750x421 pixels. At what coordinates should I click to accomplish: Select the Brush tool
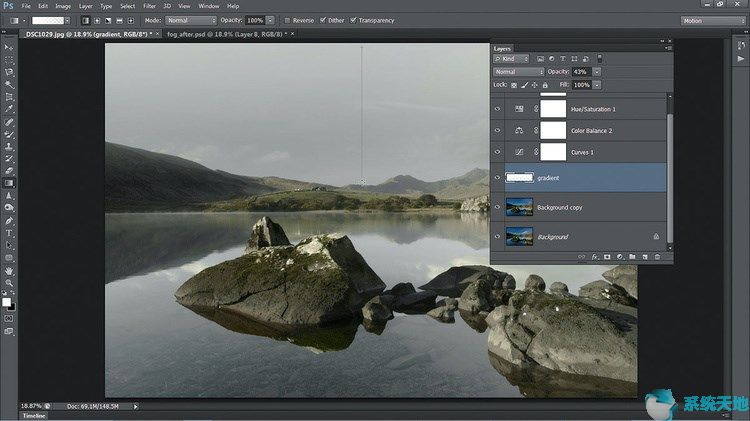coord(9,134)
